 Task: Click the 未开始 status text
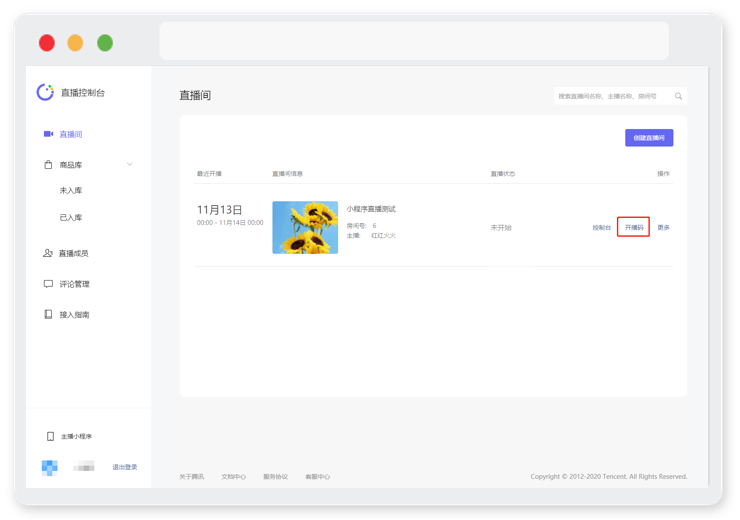click(x=501, y=227)
